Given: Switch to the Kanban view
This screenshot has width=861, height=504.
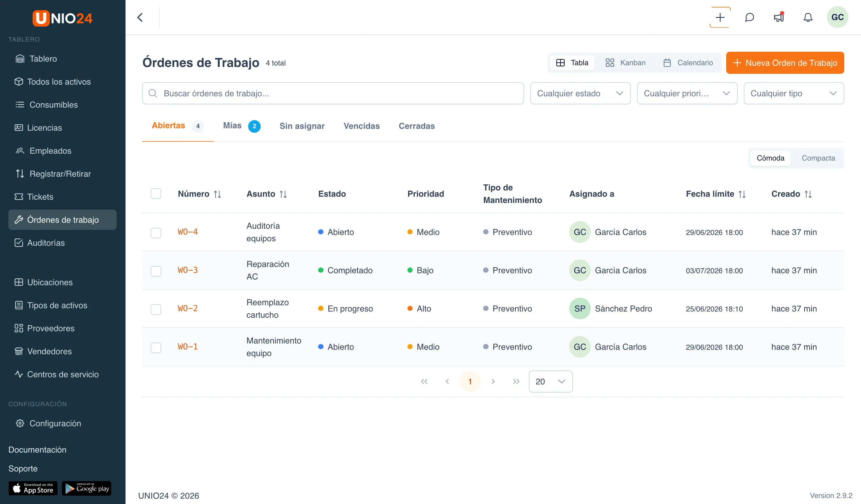Looking at the screenshot, I should click(x=625, y=63).
